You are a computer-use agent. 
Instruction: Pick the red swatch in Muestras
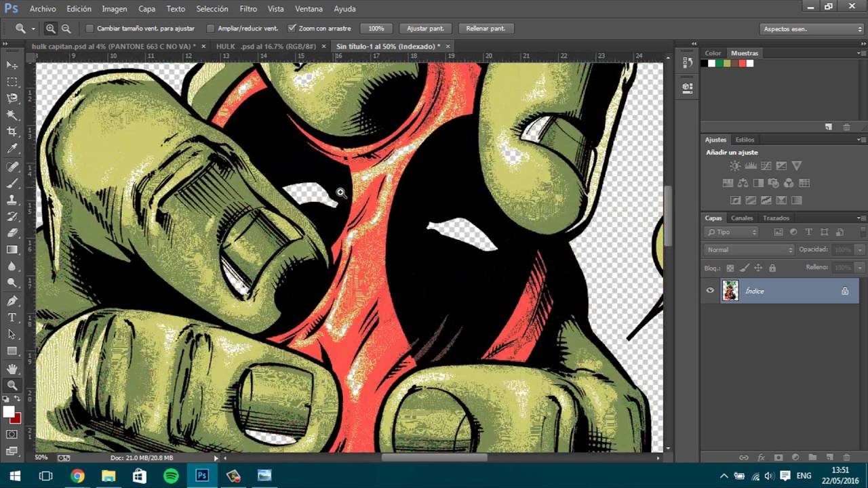[x=742, y=64]
